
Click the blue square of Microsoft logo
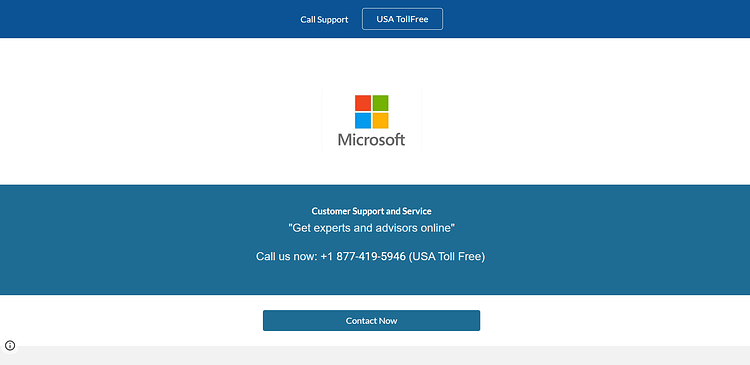pos(363,121)
